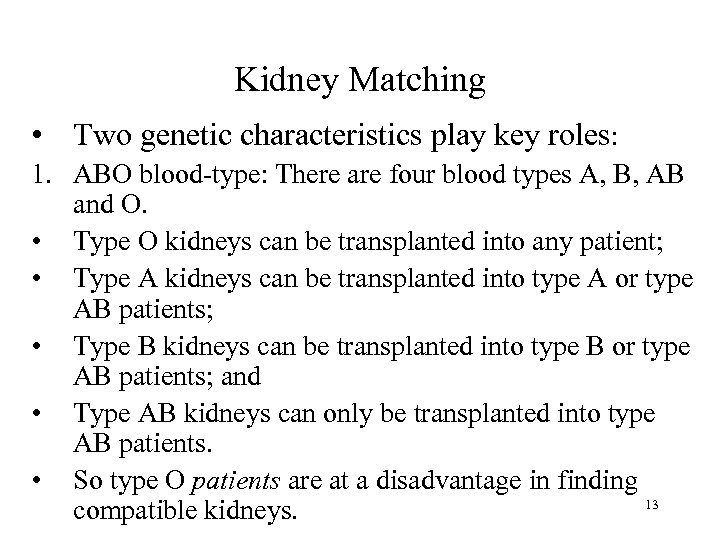Click the text AB patients; and
This screenshot has height=540, width=720.
point(166,375)
